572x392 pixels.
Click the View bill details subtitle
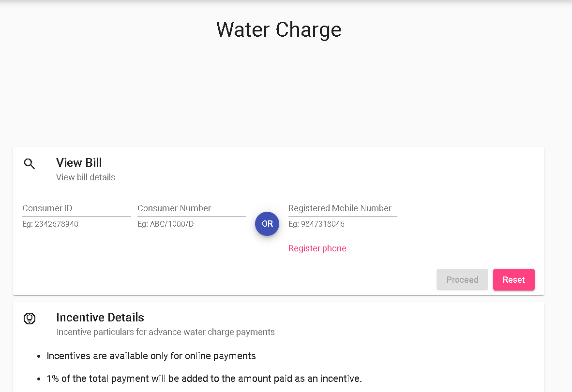coord(86,177)
